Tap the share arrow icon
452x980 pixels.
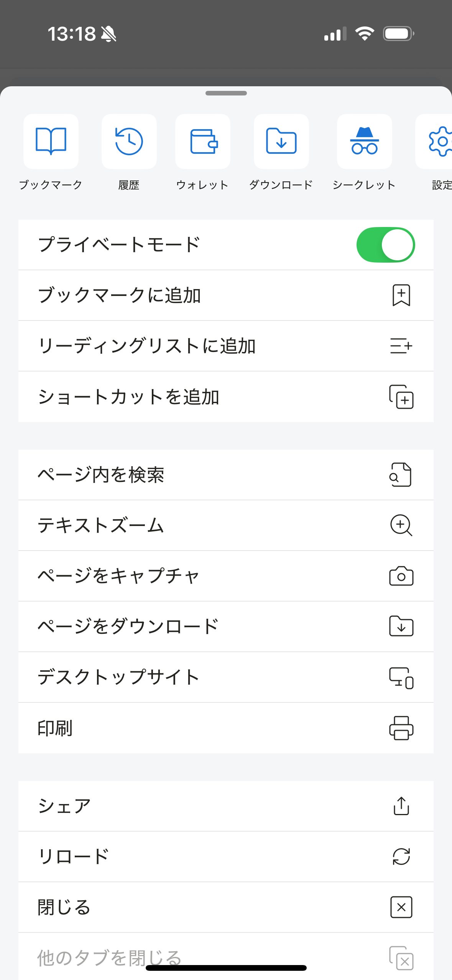point(401,806)
